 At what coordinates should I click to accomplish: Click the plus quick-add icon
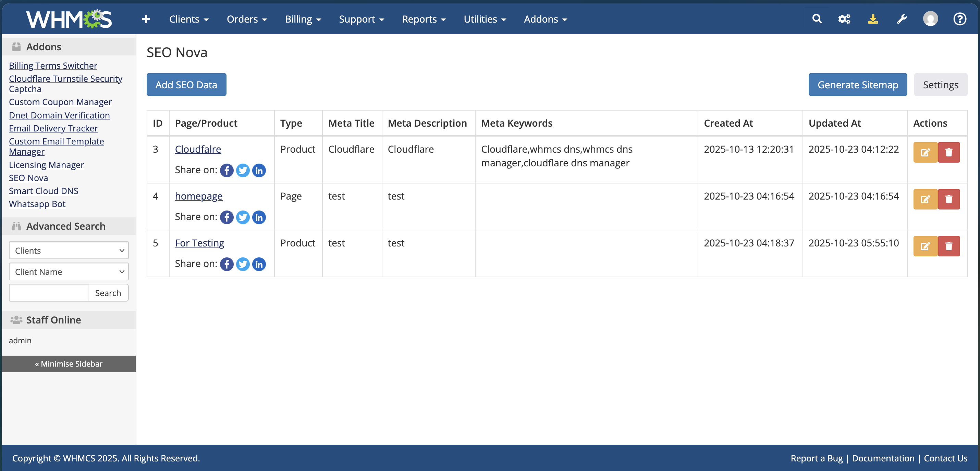point(146,19)
